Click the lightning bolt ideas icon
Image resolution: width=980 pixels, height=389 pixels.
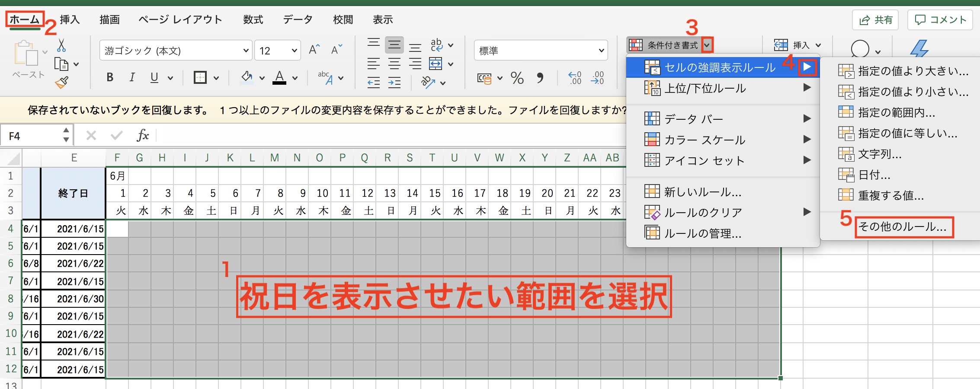point(919,48)
